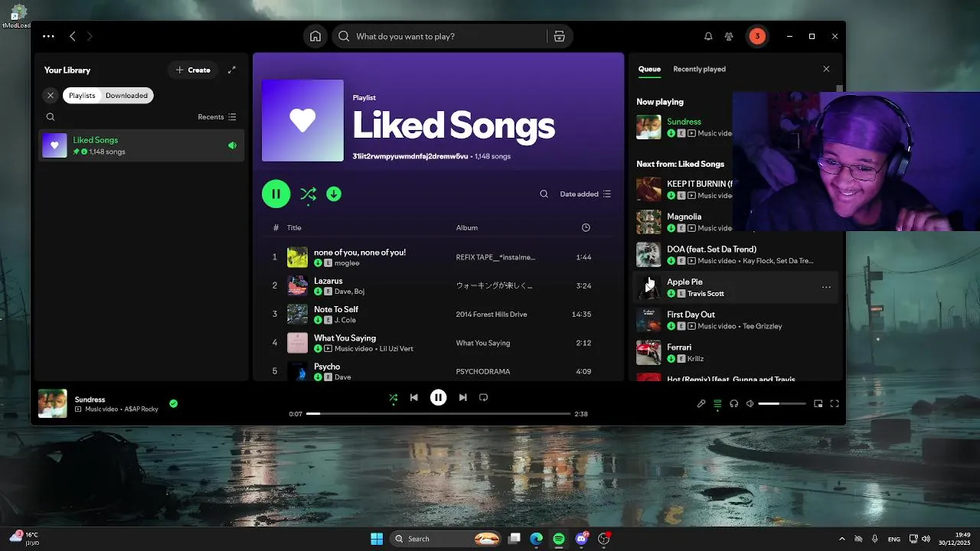Open the Create dropdown in library
This screenshot has width=980, height=551.
(193, 70)
